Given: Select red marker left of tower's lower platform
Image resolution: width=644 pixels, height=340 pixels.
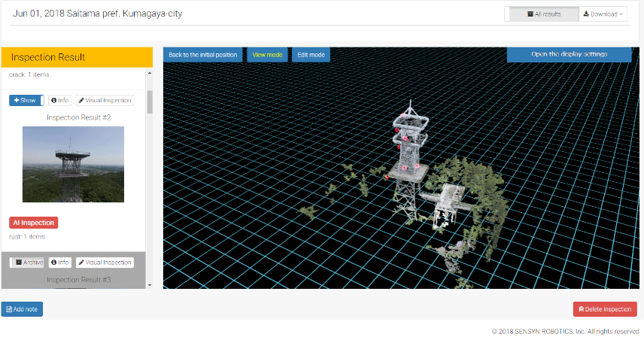Looking at the screenshot, I should pos(387,177).
